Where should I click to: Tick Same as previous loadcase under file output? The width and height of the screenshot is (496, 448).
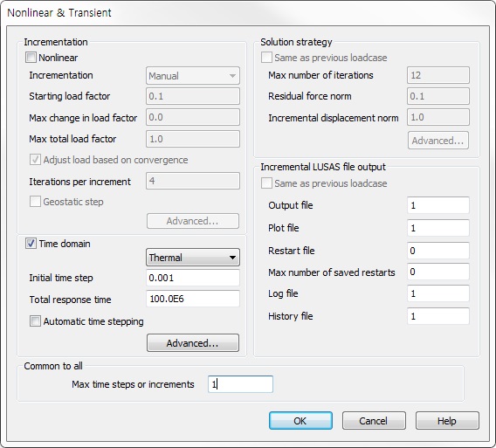pos(266,183)
